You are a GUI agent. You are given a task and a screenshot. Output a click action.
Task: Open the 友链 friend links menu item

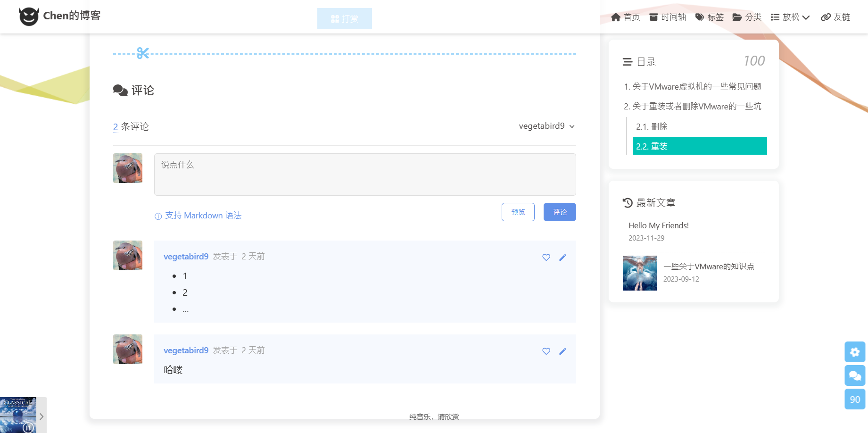835,17
